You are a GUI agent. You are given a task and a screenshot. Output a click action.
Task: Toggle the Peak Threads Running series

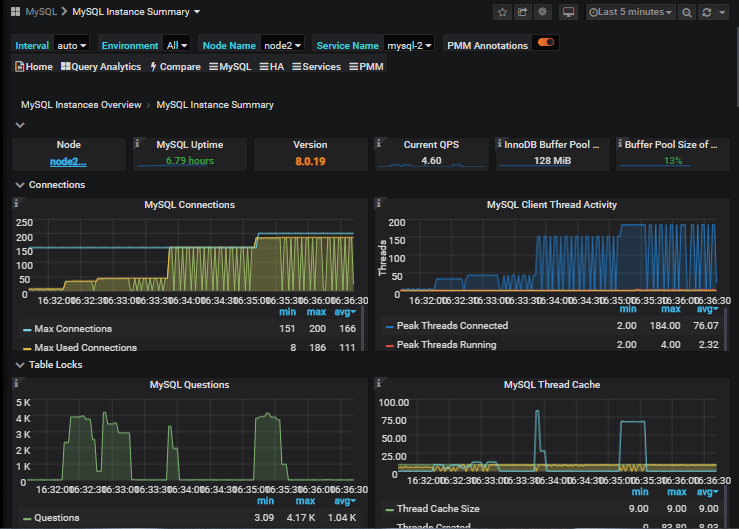point(446,345)
